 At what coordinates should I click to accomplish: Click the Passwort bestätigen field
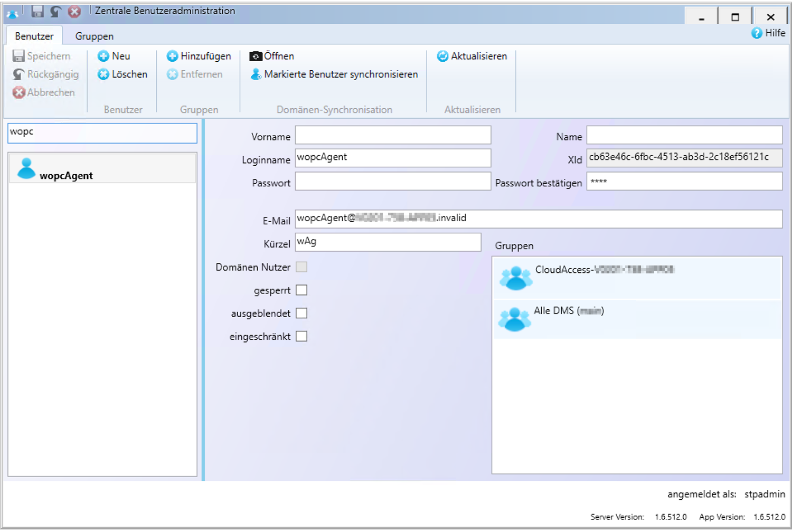tap(685, 181)
